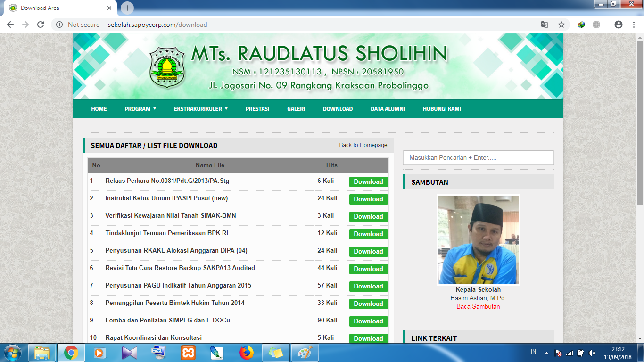Click the browser forward arrow
Screen dimensions: 644x362
pos(25,25)
